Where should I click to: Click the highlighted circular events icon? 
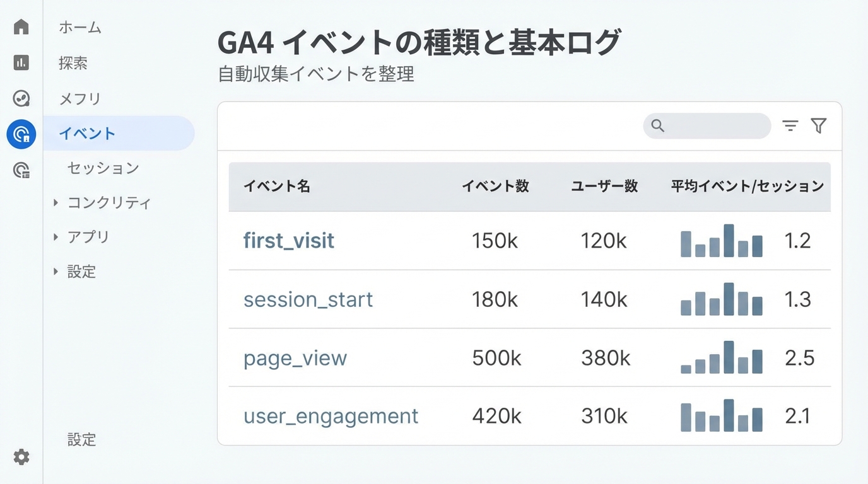[21, 134]
